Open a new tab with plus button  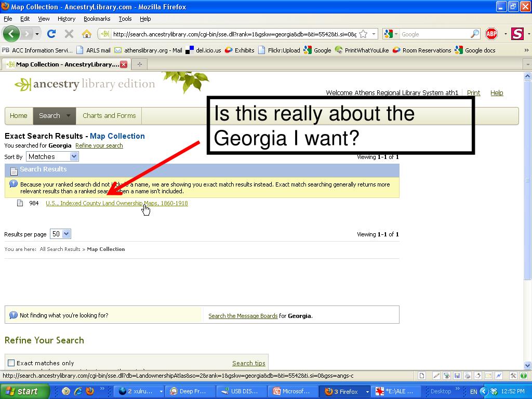(139, 64)
